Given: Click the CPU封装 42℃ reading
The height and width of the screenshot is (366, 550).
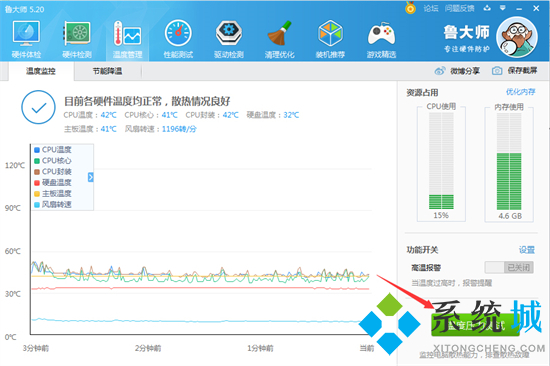Looking at the screenshot, I should [x=212, y=115].
